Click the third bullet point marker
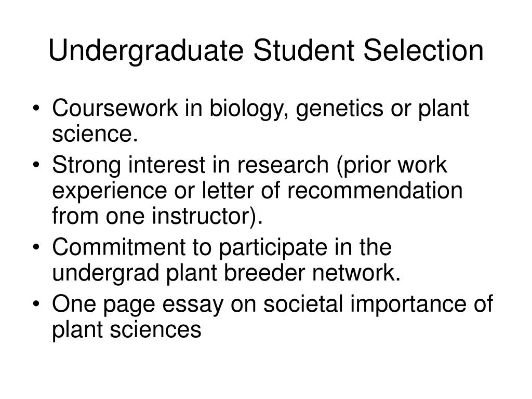This screenshot has height=399, width=532. coord(37,247)
